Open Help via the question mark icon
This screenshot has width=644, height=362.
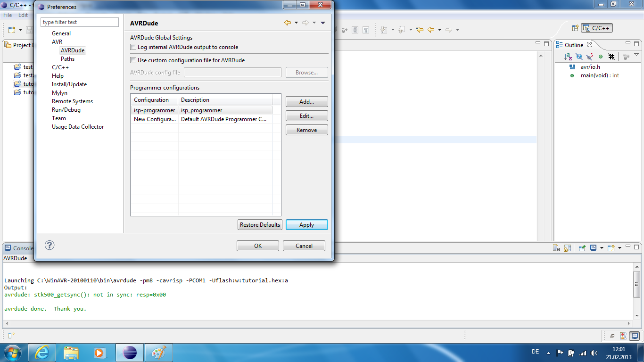[49, 245]
